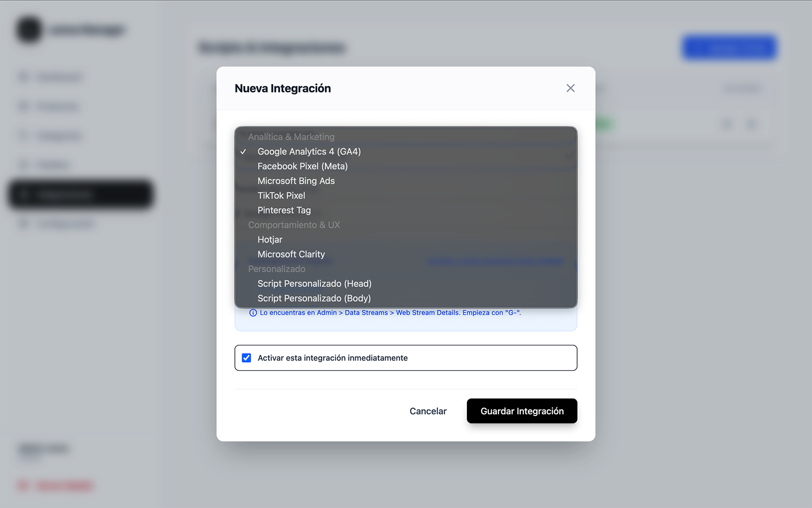Choose Script Personalizado (Head)
Viewport: 812px width, 508px height.
click(x=314, y=284)
